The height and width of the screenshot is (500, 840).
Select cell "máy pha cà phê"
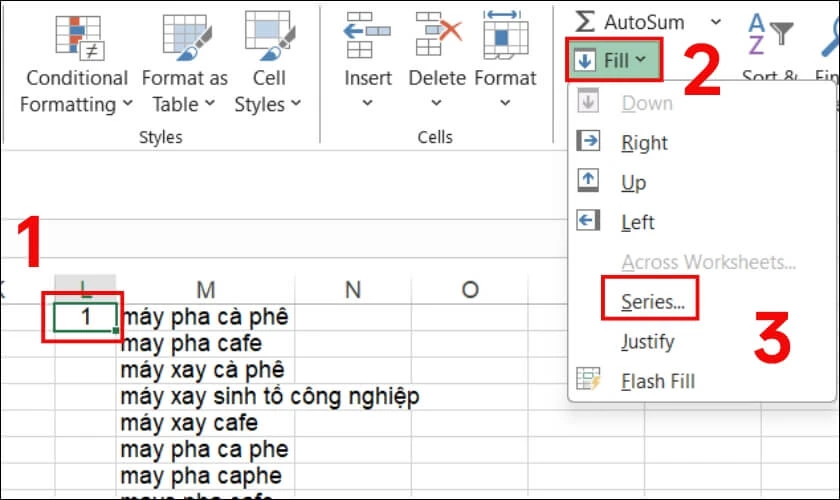click(x=204, y=317)
